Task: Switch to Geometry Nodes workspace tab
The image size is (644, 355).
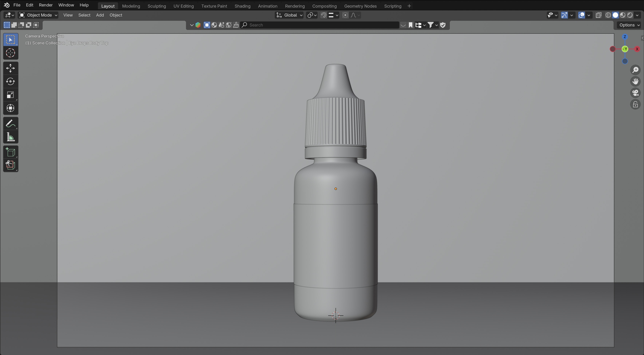Action: pyautogui.click(x=360, y=6)
